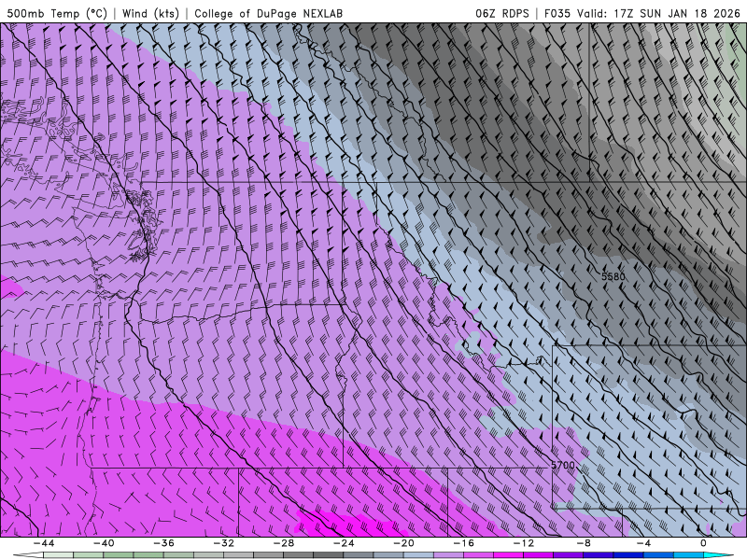The height and width of the screenshot is (560, 747).
Task: Click the -16 colorbar label
Action: coord(463,543)
